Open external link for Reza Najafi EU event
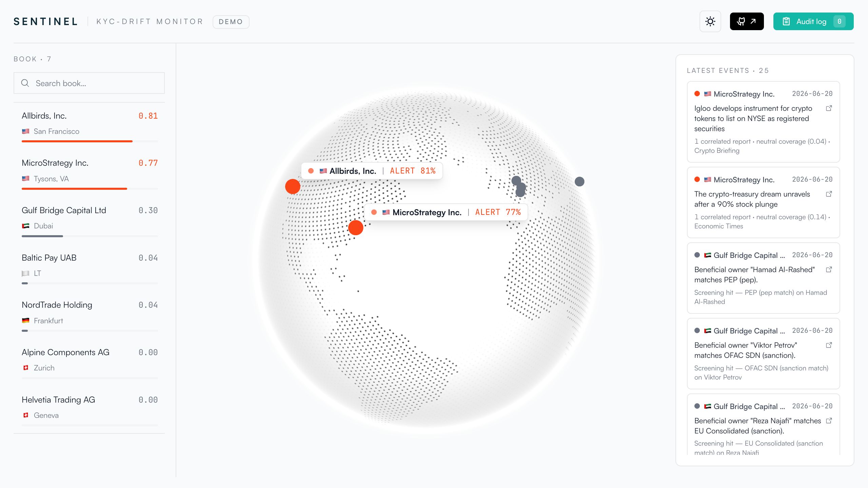The height and width of the screenshot is (488, 868). (829, 421)
